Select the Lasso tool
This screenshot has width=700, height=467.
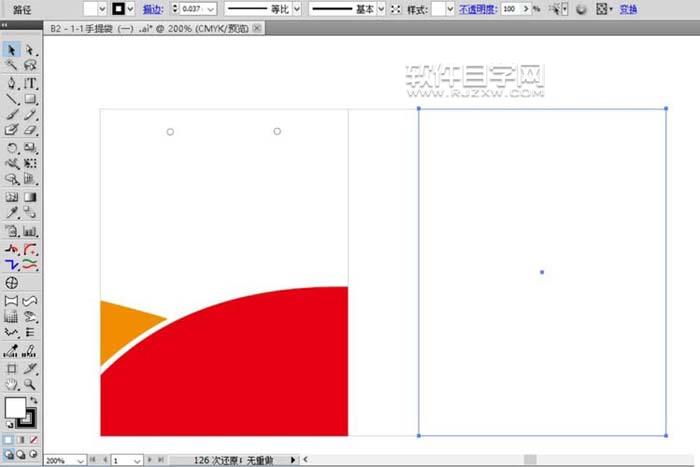(30, 65)
